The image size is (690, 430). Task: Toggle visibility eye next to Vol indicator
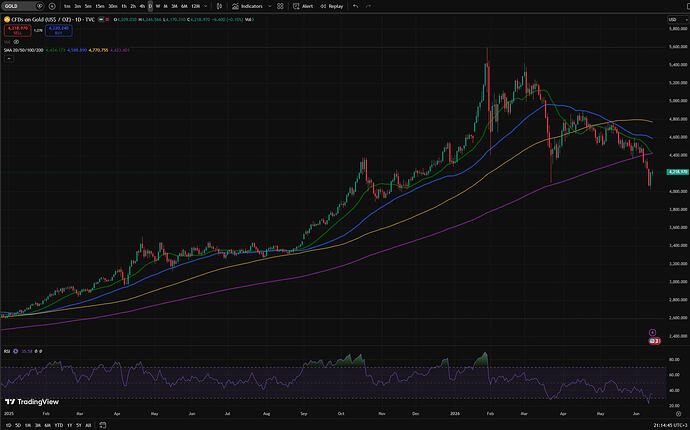(16, 41)
